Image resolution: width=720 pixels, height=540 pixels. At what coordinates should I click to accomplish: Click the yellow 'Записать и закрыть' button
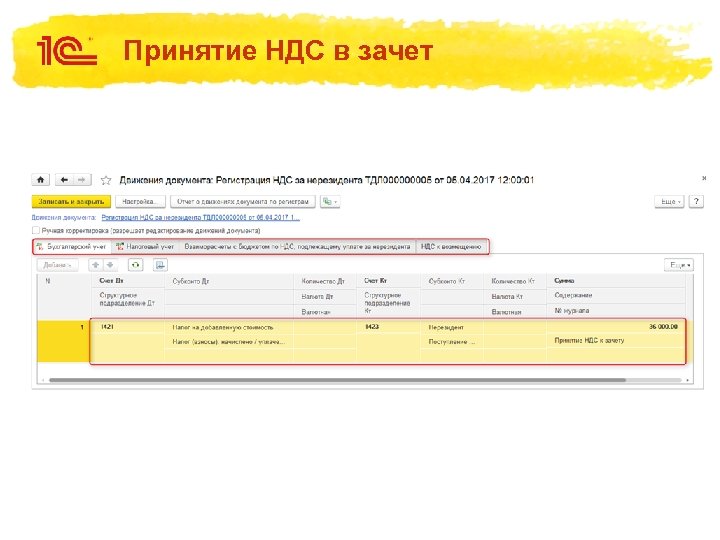pos(71,202)
